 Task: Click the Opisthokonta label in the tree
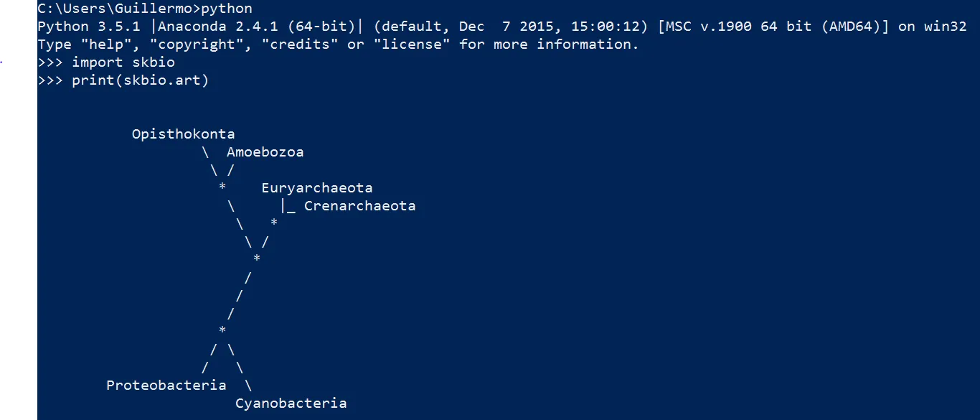pos(183,134)
